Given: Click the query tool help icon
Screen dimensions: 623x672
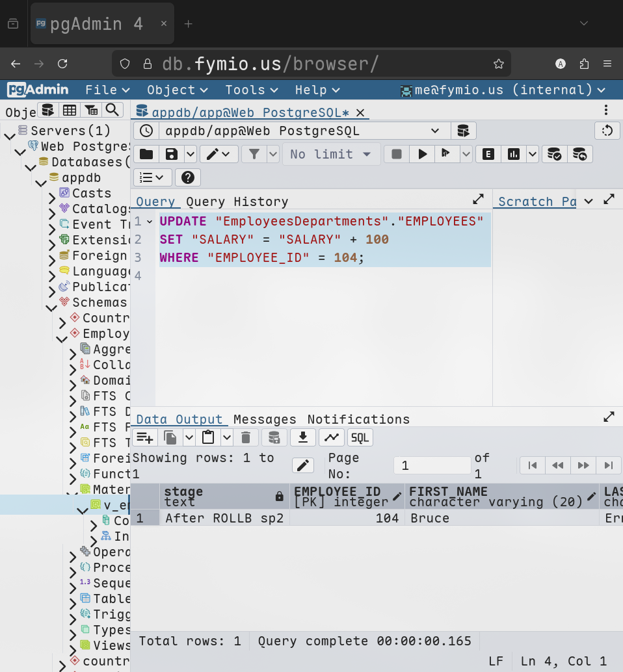Looking at the screenshot, I should coord(187,177).
